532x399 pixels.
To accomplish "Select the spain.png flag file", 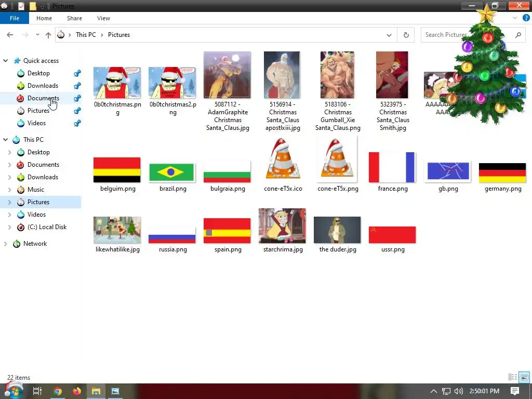I will click(228, 231).
